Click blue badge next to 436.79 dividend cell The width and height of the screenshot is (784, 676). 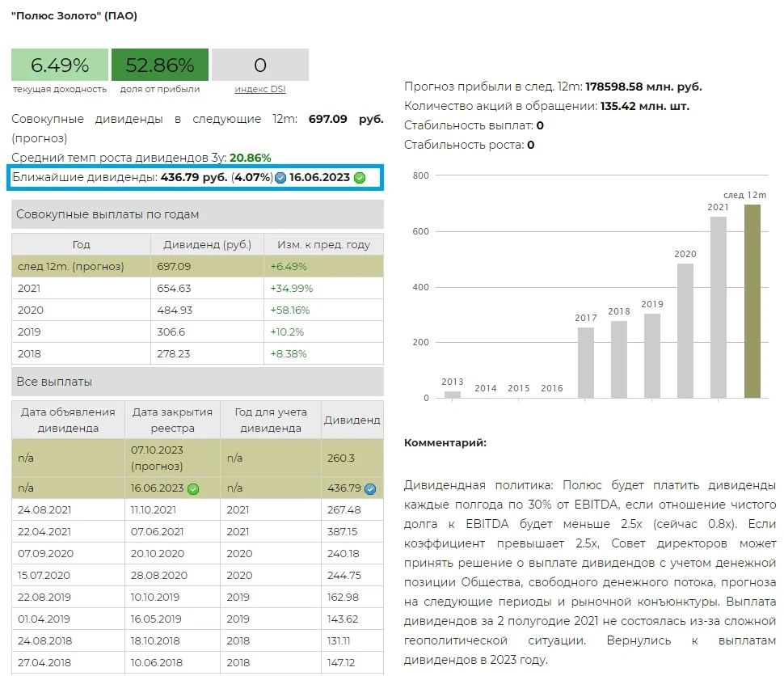click(x=370, y=488)
